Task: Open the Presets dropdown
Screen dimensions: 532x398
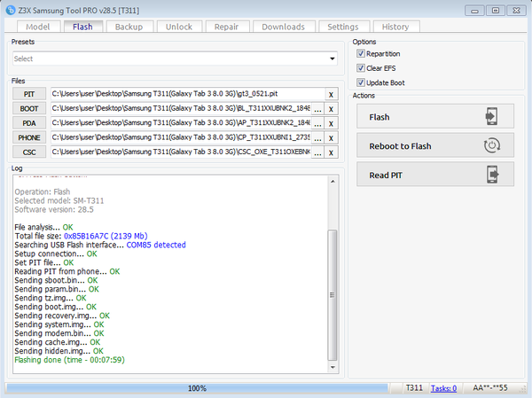Action: pyautogui.click(x=332, y=59)
